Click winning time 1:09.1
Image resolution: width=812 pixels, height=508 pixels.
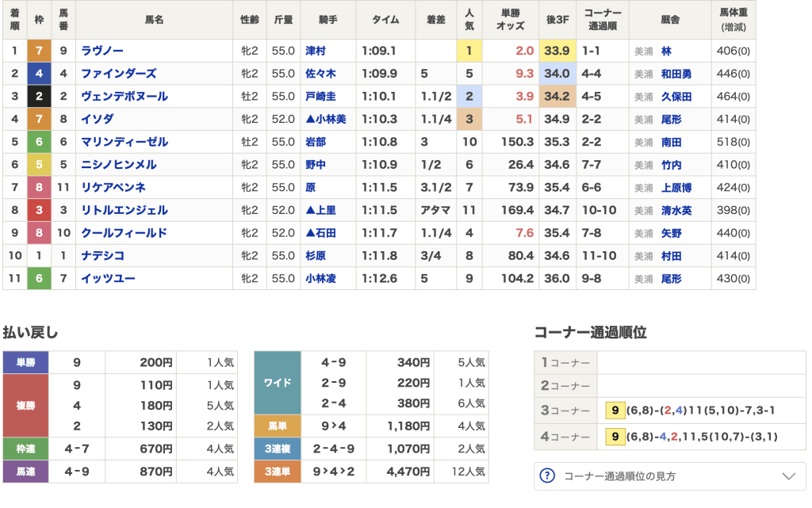[379, 51]
